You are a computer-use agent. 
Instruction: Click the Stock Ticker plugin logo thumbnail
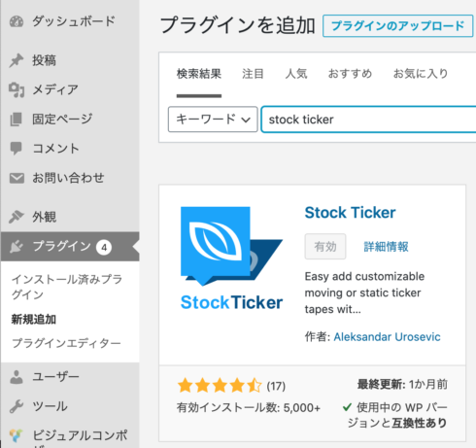231,258
